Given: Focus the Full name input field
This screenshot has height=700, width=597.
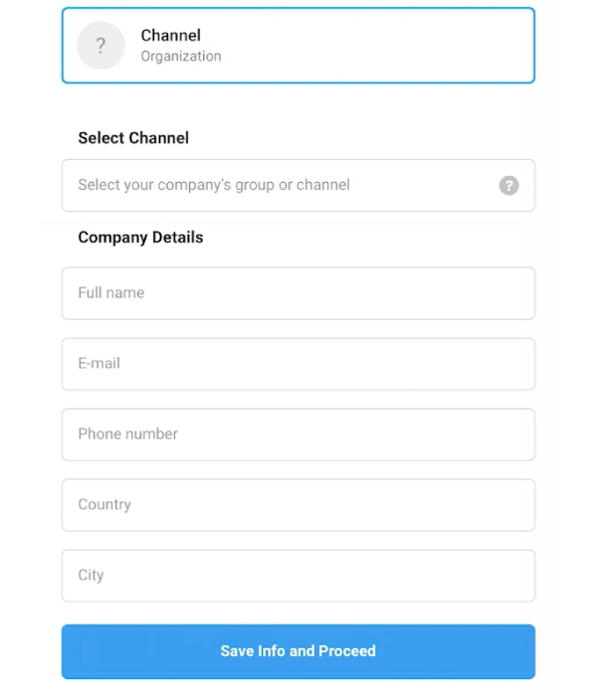Looking at the screenshot, I should pos(298,293).
